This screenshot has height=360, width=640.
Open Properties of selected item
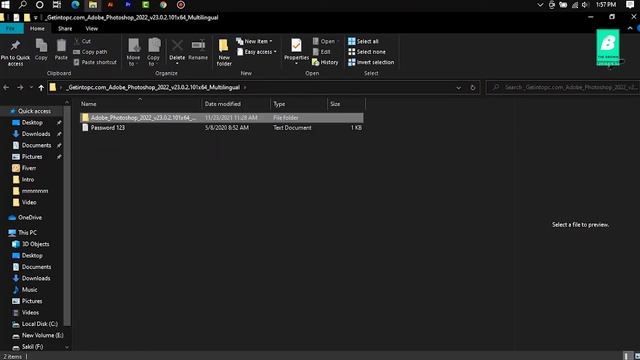[296, 51]
